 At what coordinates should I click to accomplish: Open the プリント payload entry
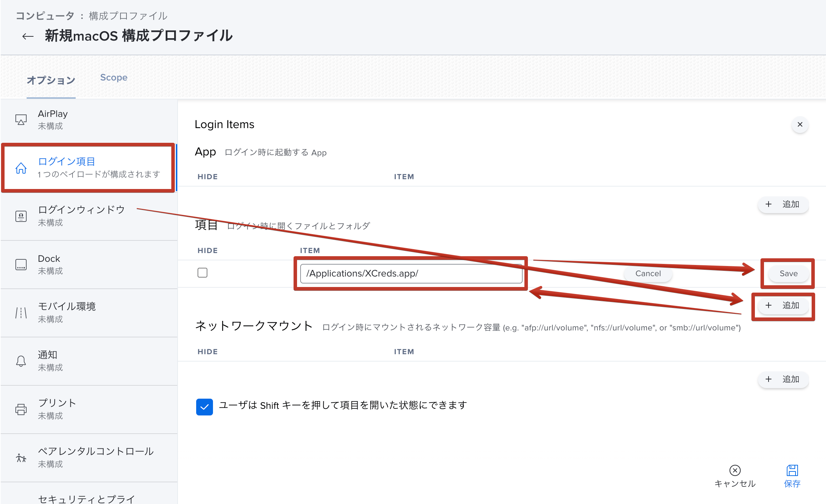[89, 409]
